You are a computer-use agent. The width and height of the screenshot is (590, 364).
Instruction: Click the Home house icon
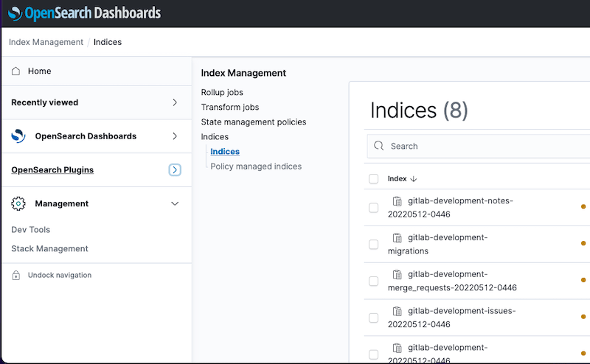click(16, 71)
